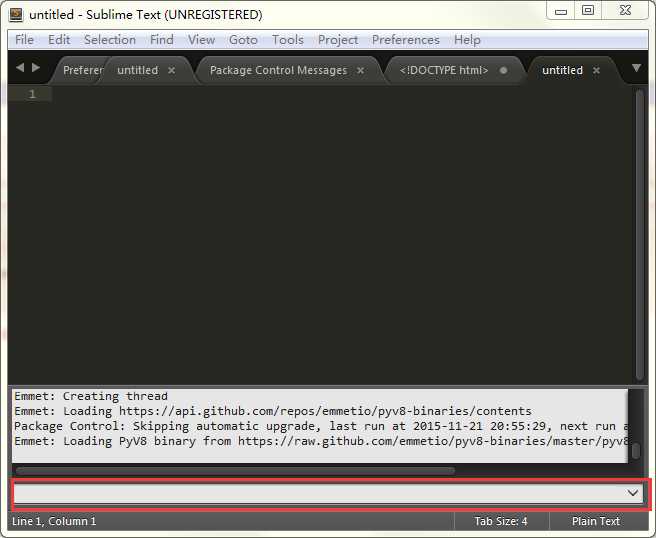Minimize the Sublime Text window

tap(561, 11)
